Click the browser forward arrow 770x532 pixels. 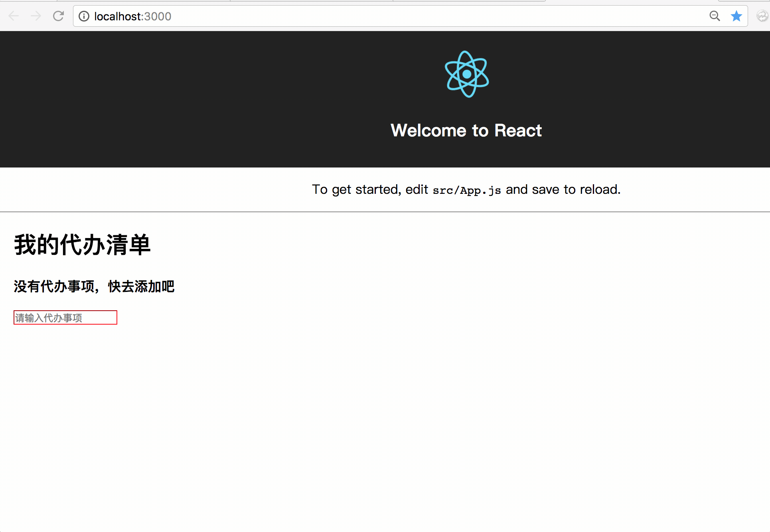coord(36,16)
